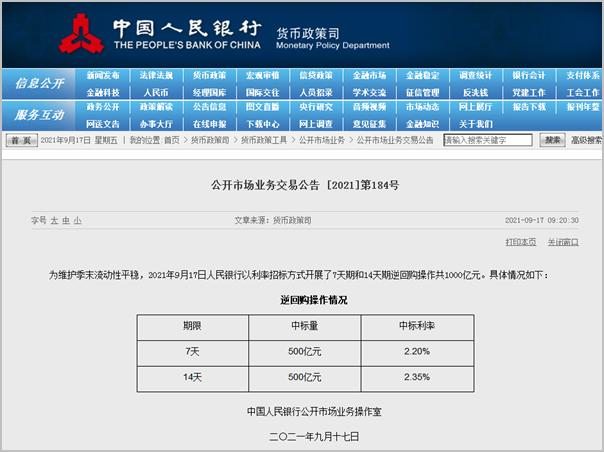Open the 调查统计 navigation item
This screenshot has width=604, height=452.
click(x=475, y=76)
